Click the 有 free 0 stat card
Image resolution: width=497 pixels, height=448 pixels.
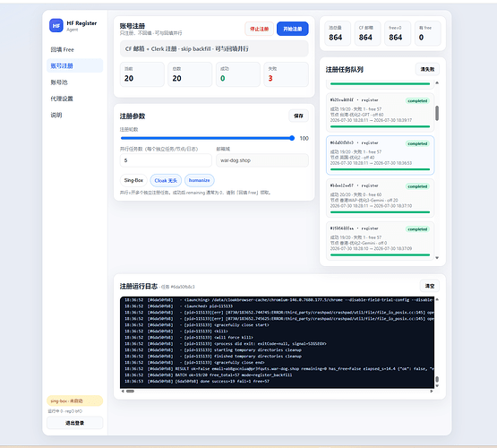(x=427, y=33)
